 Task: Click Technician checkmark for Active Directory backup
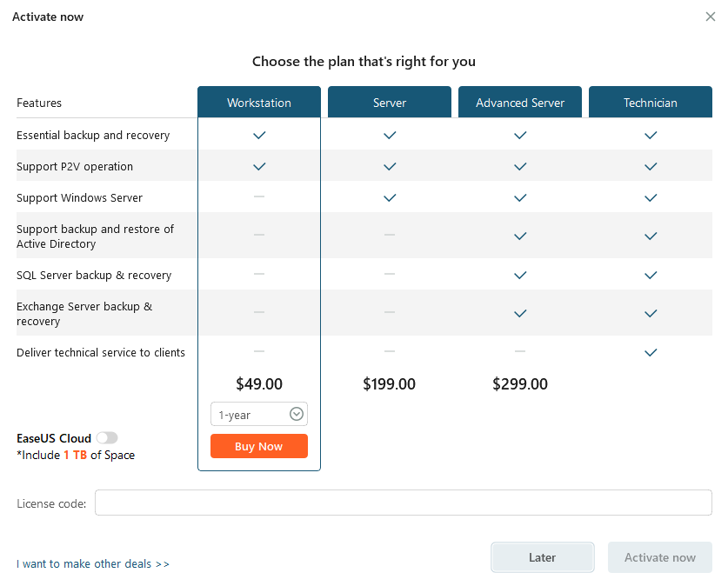click(x=651, y=236)
